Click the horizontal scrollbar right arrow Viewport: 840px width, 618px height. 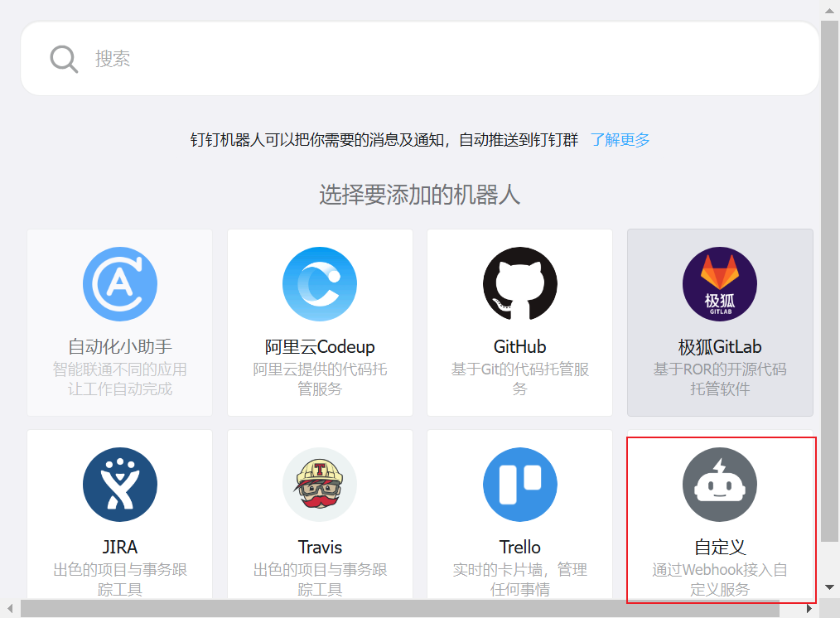809,608
